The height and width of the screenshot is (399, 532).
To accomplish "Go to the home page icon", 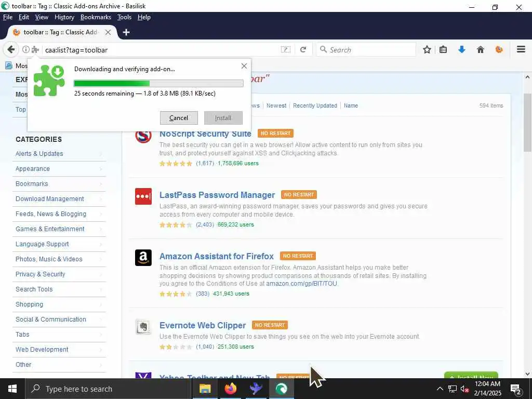I will click(481, 49).
